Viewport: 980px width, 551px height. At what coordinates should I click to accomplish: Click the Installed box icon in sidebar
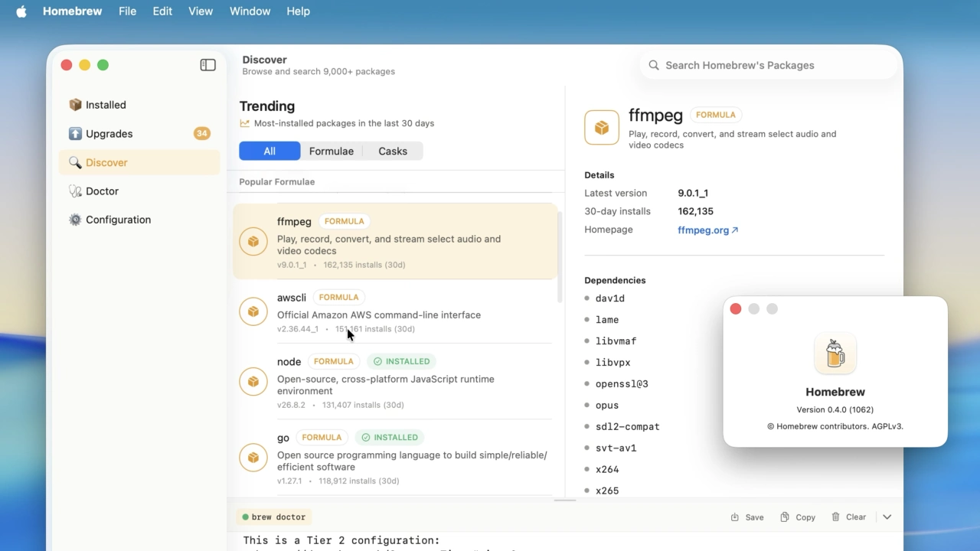(x=75, y=105)
